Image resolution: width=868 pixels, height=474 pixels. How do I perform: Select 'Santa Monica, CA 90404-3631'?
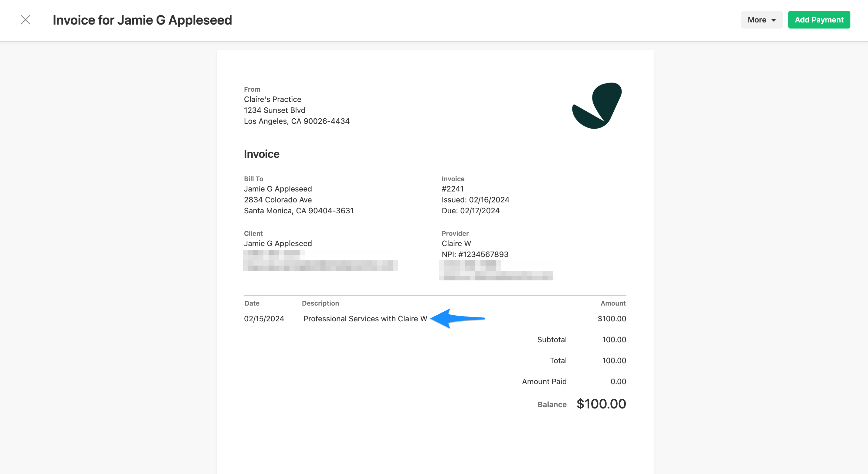pos(299,211)
